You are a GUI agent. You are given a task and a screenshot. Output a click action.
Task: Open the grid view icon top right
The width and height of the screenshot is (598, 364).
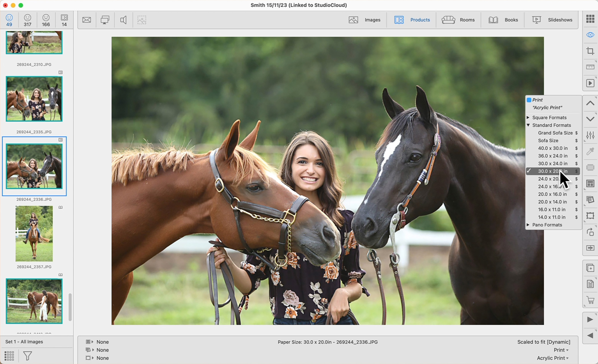point(590,19)
